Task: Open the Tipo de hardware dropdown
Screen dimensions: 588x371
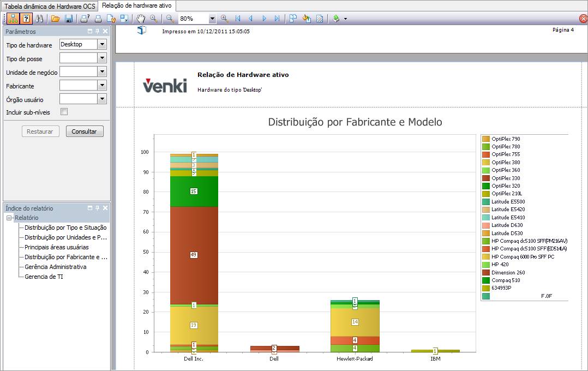Action: [x=102, y=44]
